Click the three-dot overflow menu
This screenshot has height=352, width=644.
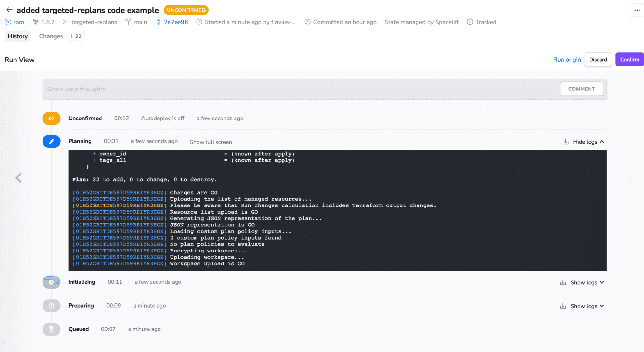pyautogui.click(x=637, y=10)
